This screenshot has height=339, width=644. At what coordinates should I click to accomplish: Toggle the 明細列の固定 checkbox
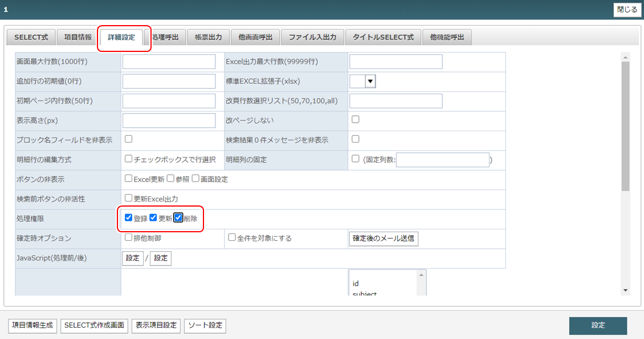pos(356,159)
